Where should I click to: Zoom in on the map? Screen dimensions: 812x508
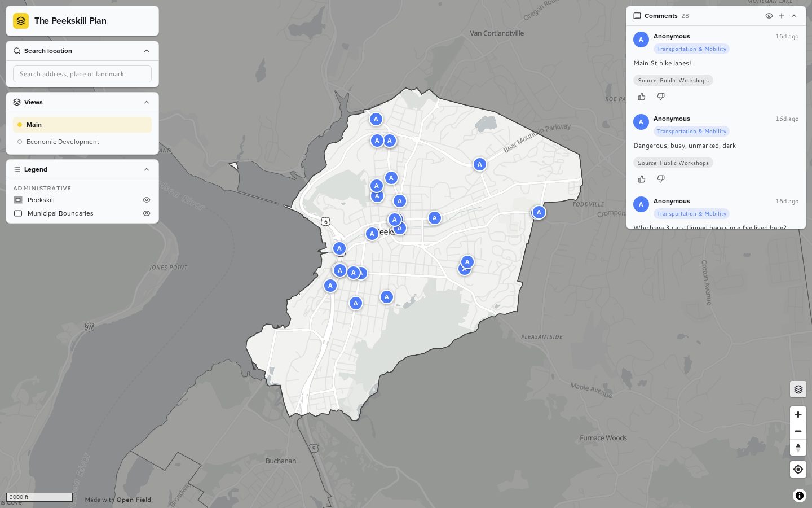tap(798, 414)
